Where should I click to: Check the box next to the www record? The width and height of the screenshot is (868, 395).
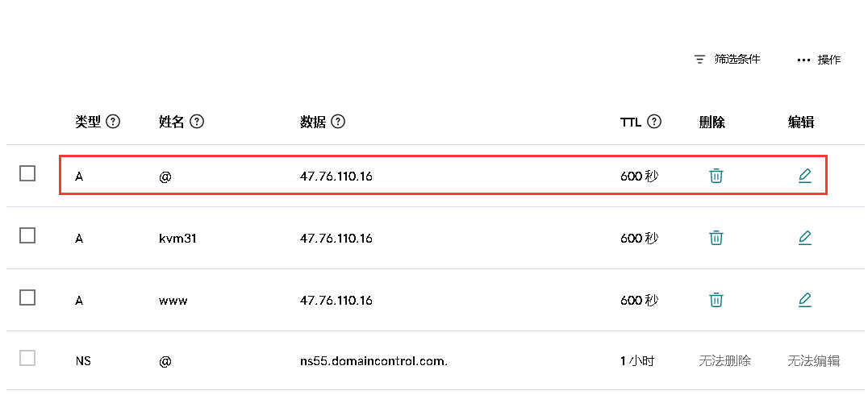(27, 297)
